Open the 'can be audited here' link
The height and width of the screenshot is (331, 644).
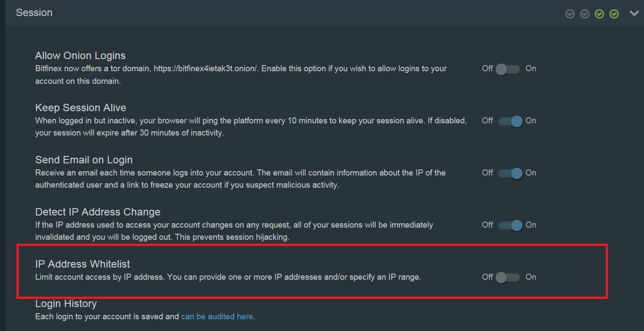click(x=217, y=316)
